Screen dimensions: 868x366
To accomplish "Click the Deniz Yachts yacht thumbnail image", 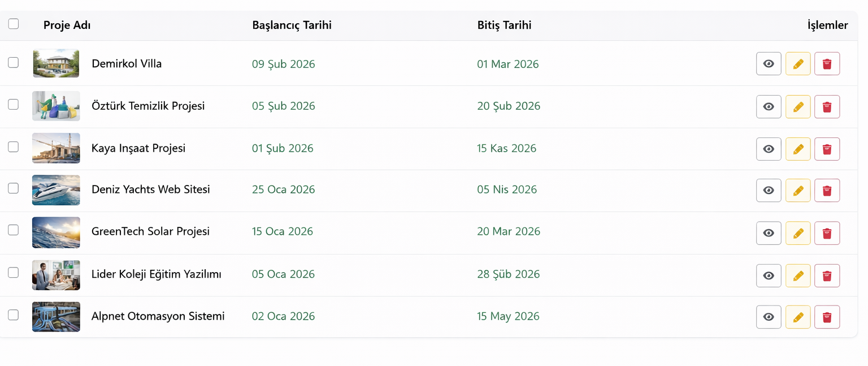I will [56, 190].
